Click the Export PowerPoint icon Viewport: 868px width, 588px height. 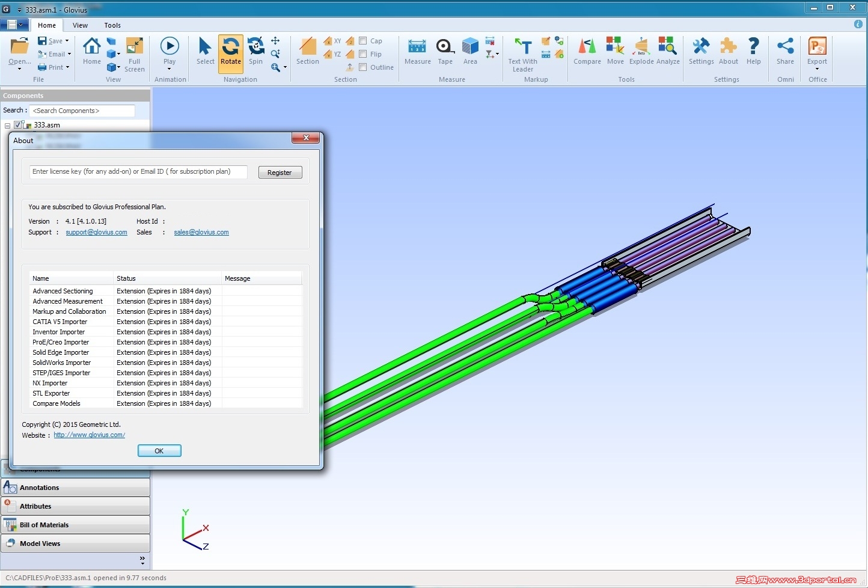pos(818,46)
